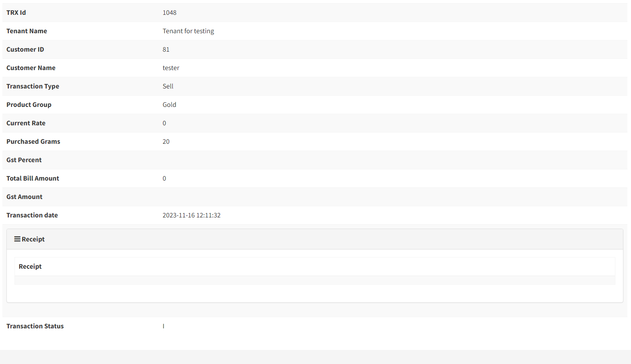Click the Transaction Status label
The image size is (631, 364).
click(x=35, y=326)
